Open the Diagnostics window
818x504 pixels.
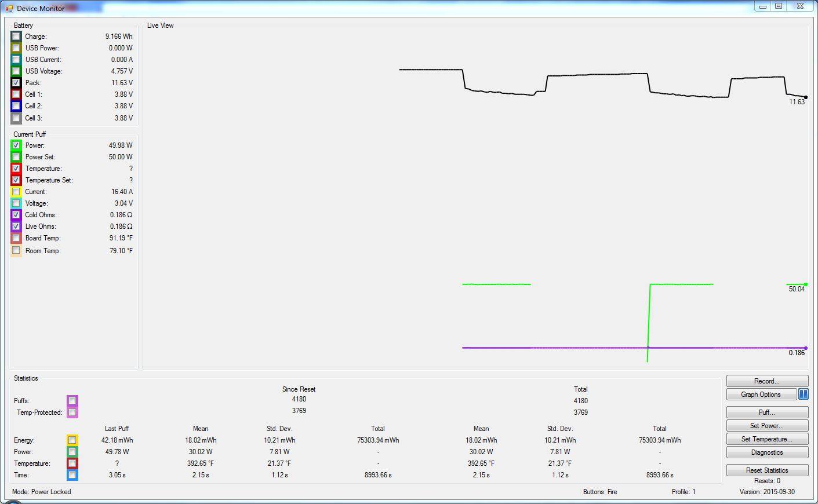point(766,452)
